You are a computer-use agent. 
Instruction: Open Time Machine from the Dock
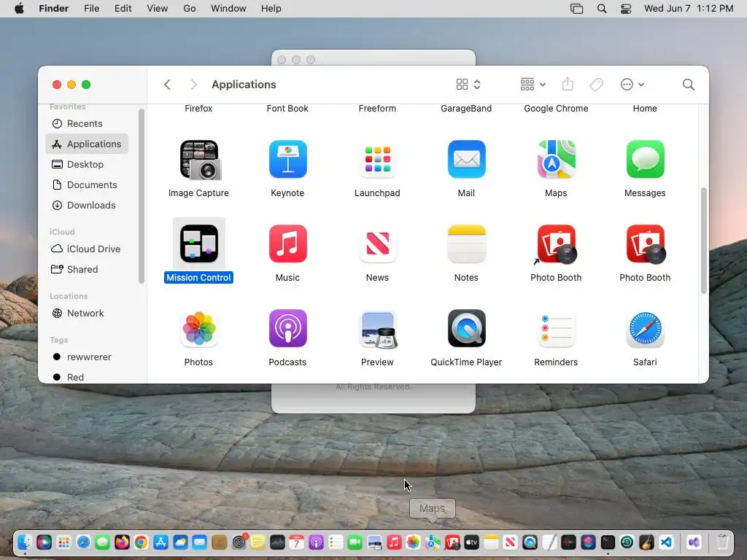tap(627, 542)
